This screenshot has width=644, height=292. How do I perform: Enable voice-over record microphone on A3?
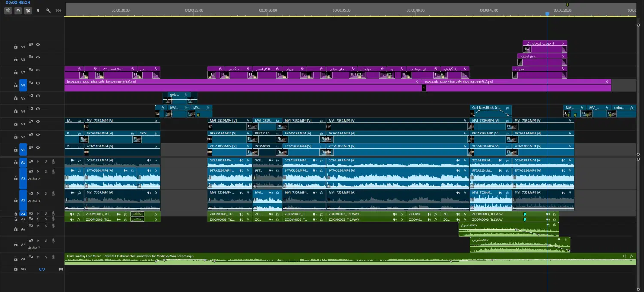[53, 193]
